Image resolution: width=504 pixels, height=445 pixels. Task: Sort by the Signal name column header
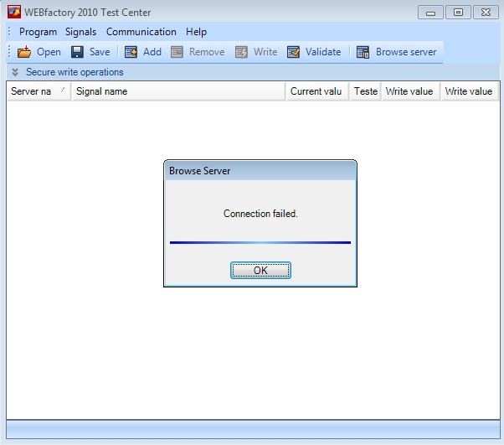[x=178, y=91]
